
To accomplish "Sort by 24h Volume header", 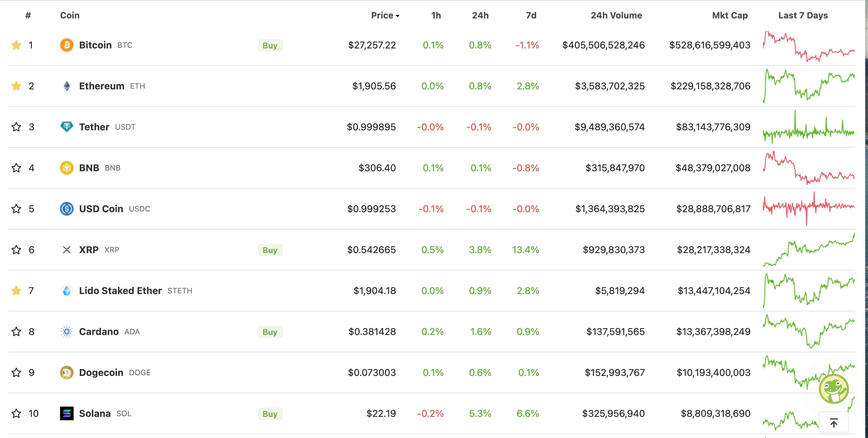I will [616, 15].
